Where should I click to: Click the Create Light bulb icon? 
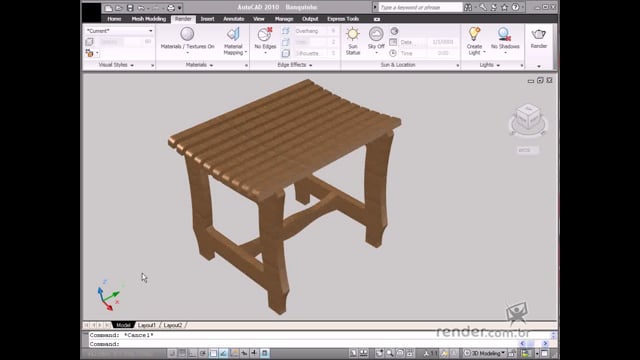(474, 34)
